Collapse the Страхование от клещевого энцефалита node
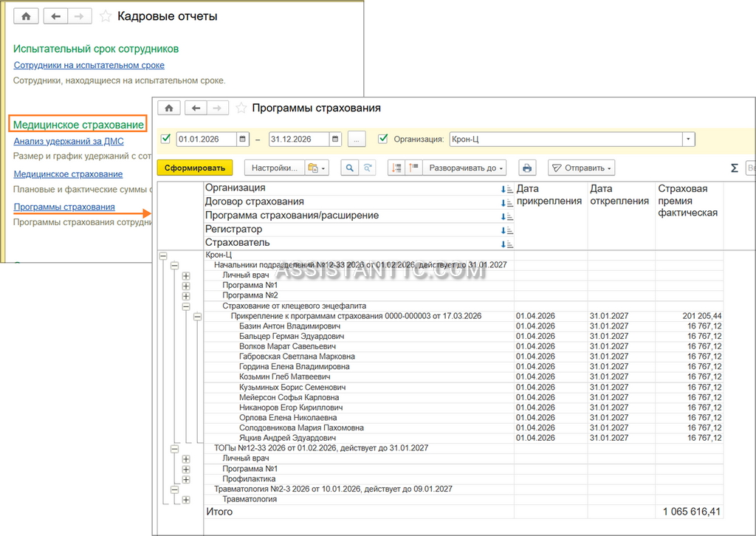The image size is (756, 536). [x=185, y=306]
